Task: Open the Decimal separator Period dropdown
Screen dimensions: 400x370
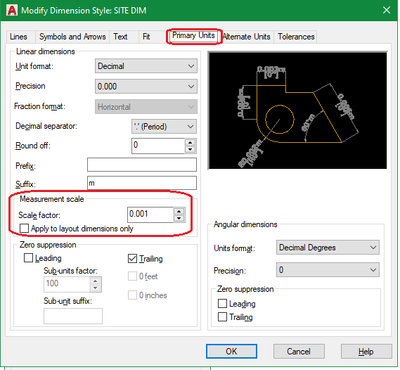Action: pos(164,127)
